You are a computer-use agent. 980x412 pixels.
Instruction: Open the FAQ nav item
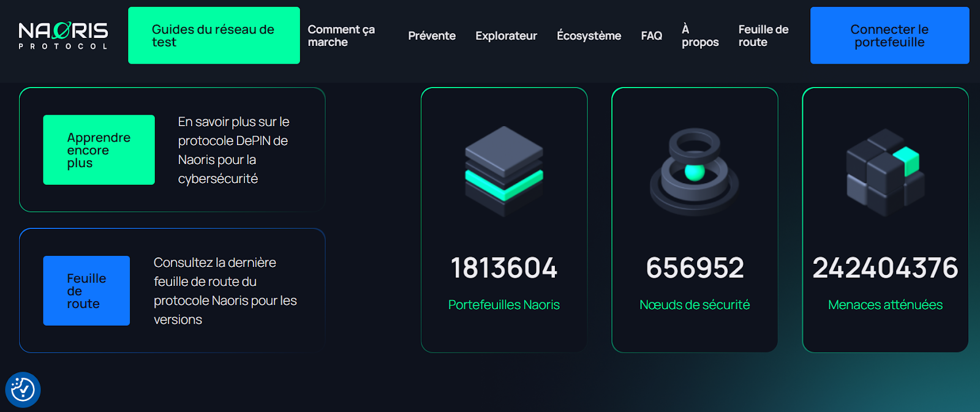click(x=651, y=36)
